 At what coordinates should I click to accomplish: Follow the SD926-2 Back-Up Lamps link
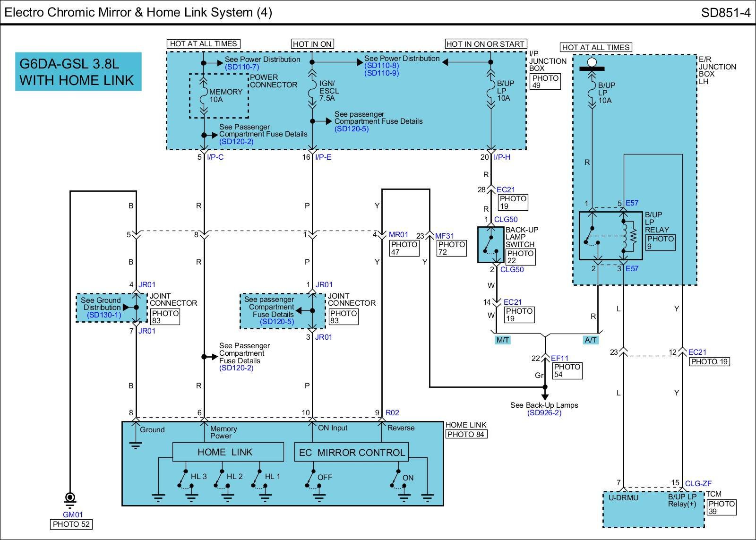pos(544,413)
